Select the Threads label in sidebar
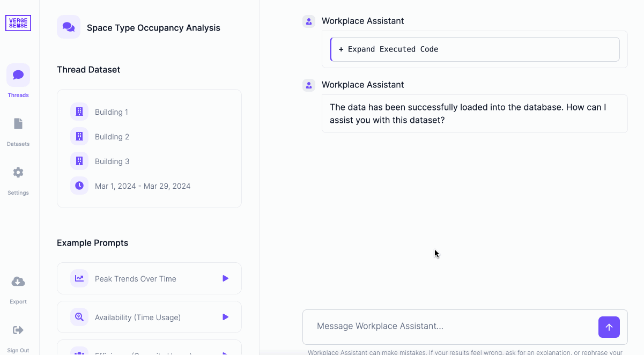 click(18, 95)
